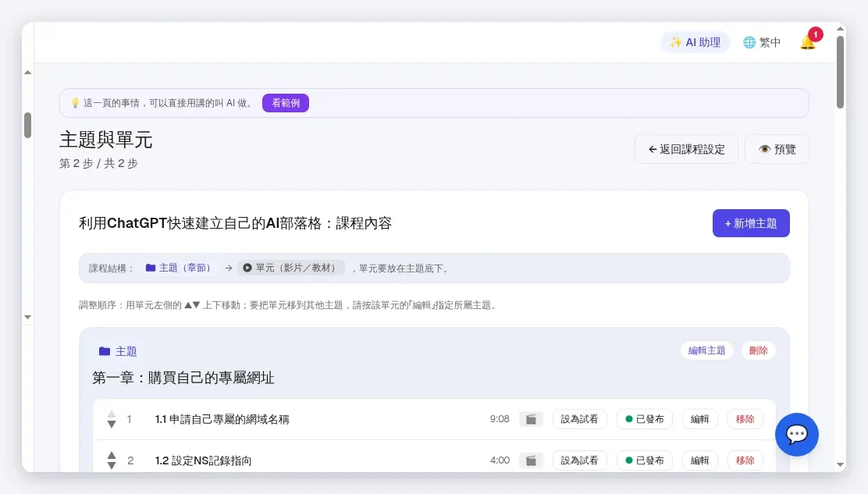This screenshot has width=868, height=494.
Task: Click the 看範例 button
Action: pos(286,103)
